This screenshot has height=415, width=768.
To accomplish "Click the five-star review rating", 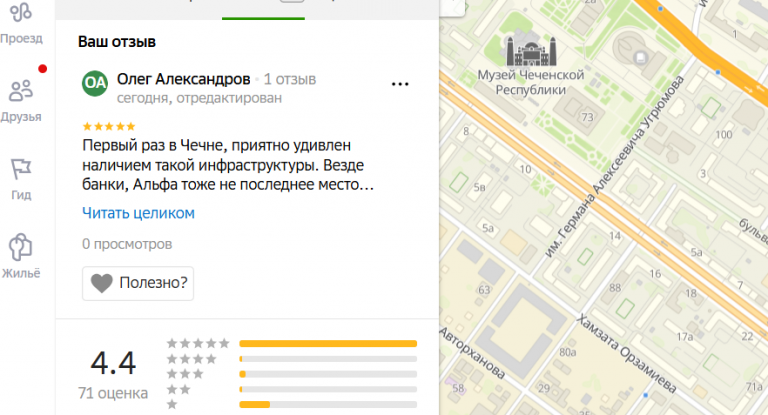I will tap(109, 126).
